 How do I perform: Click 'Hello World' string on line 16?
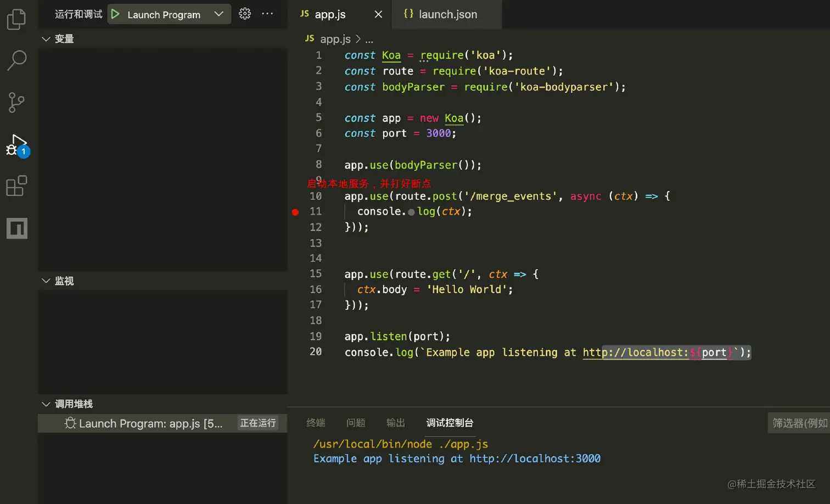click(467, 289)
